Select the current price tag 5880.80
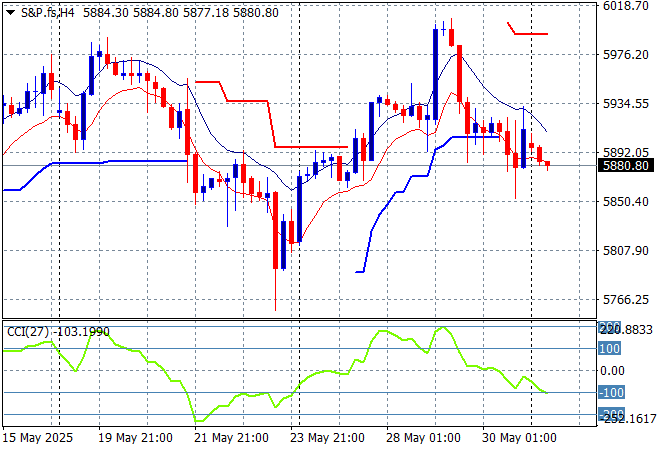The height and width of the screenshot is (450, 660). click(x=627, y=166)
